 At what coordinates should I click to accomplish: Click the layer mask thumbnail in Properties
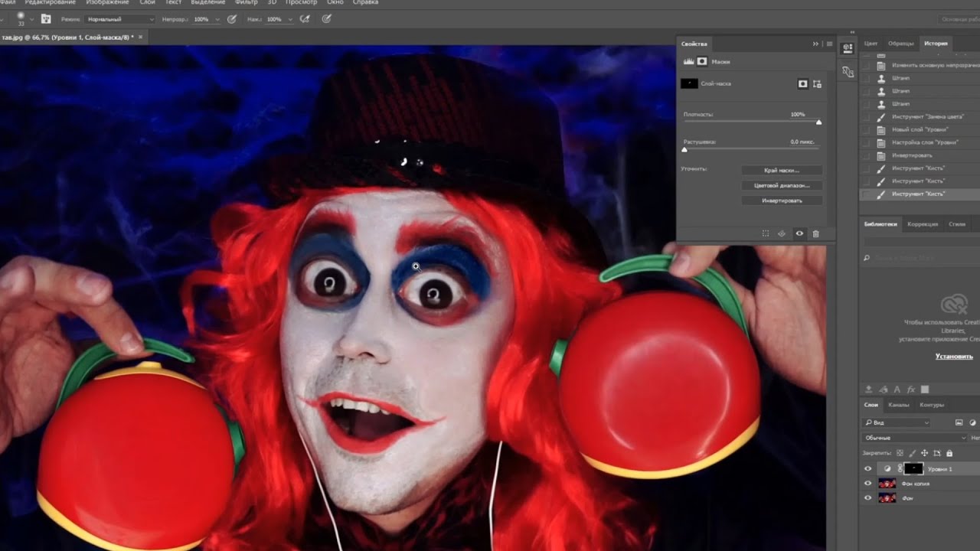click(689, 83)
